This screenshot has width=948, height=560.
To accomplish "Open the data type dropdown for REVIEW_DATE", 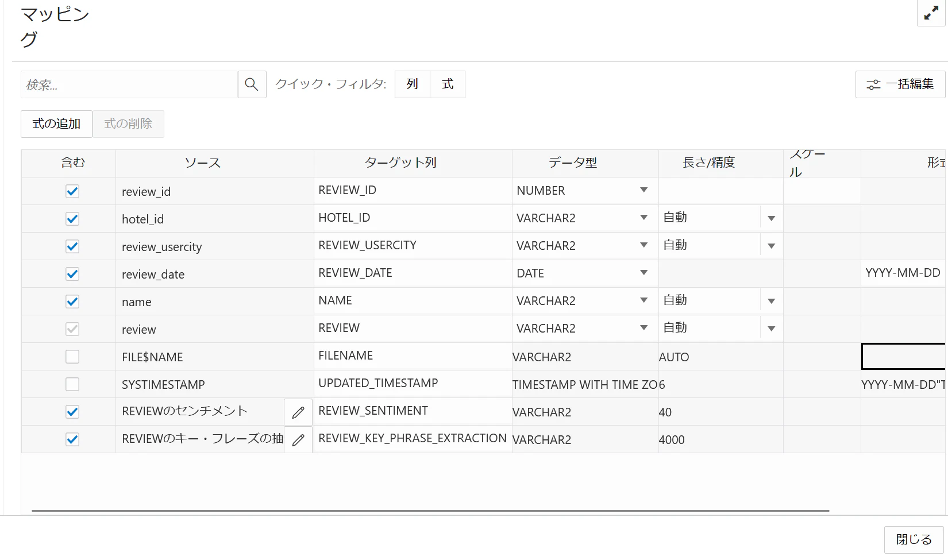I will (x=644, y=273).
